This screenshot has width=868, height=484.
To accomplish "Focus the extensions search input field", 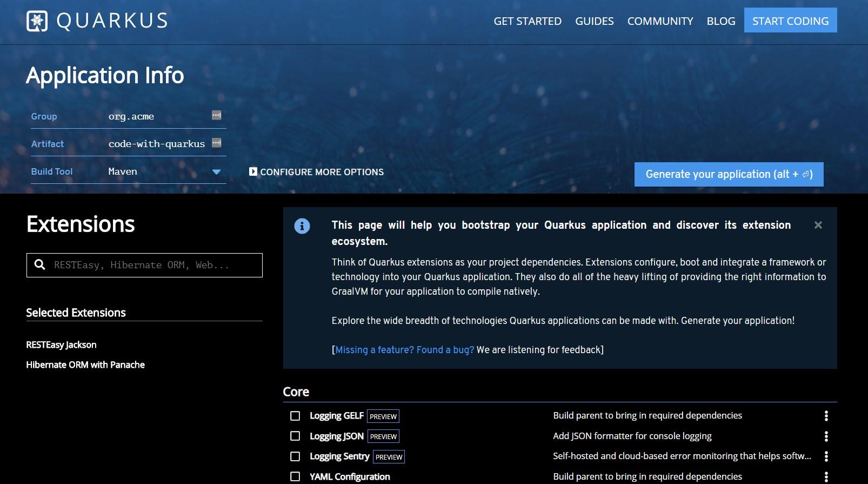I will pyautogui.click(x=144, y=265).
